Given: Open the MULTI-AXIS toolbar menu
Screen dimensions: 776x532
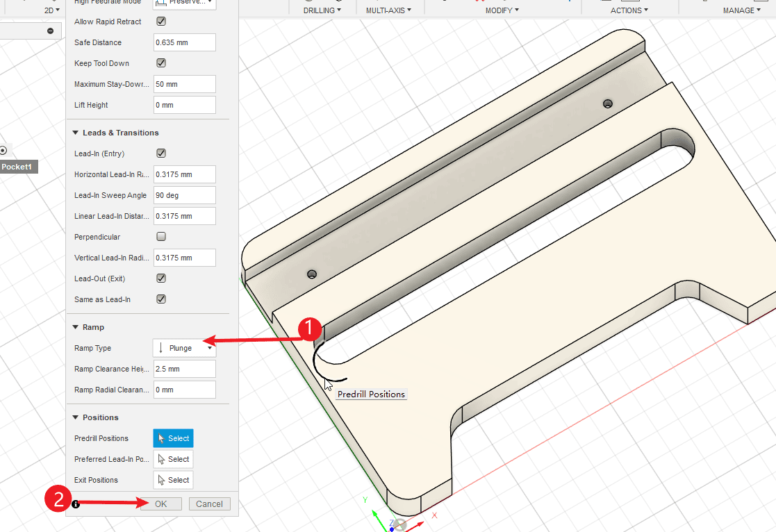Looking at the screenshot, I should (388, 10).
